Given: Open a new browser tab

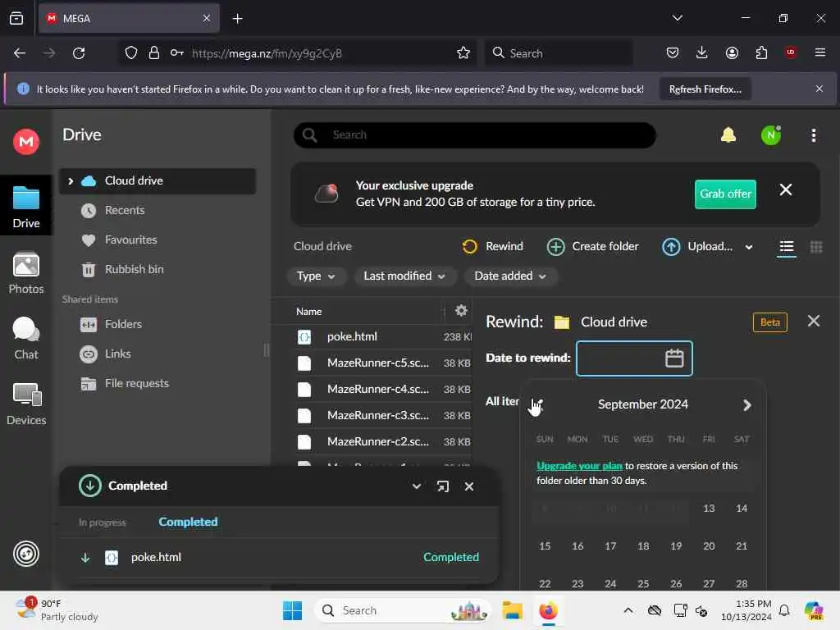Looking at the screenshot, I should pyautogui.click(x=237, y=19).
